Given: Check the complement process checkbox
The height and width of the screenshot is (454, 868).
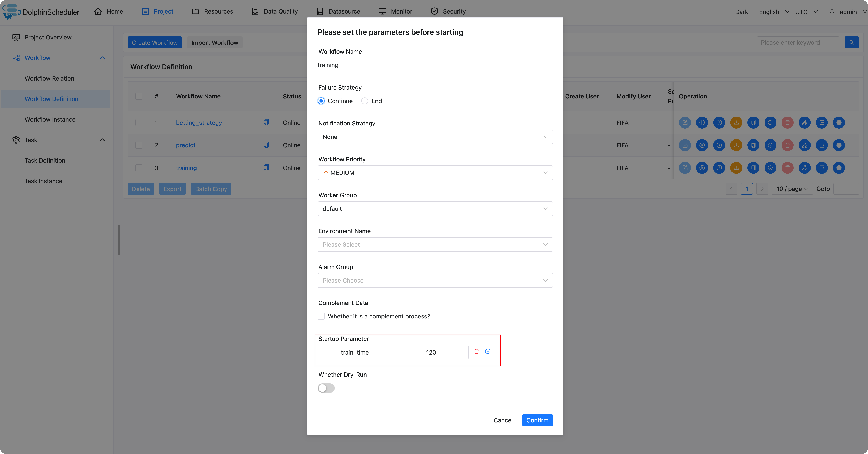Looking at the screenshot, I should click(321, 316).
